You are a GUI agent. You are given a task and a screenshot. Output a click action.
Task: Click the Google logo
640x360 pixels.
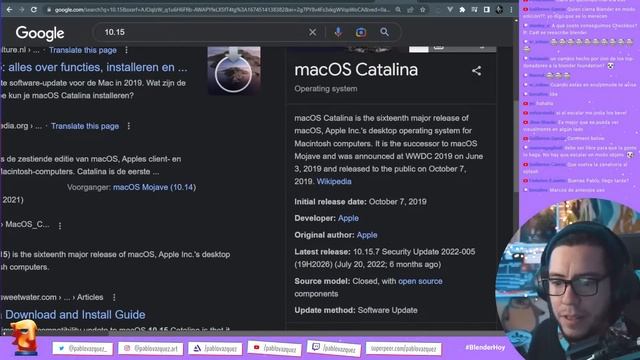point(40,33)
